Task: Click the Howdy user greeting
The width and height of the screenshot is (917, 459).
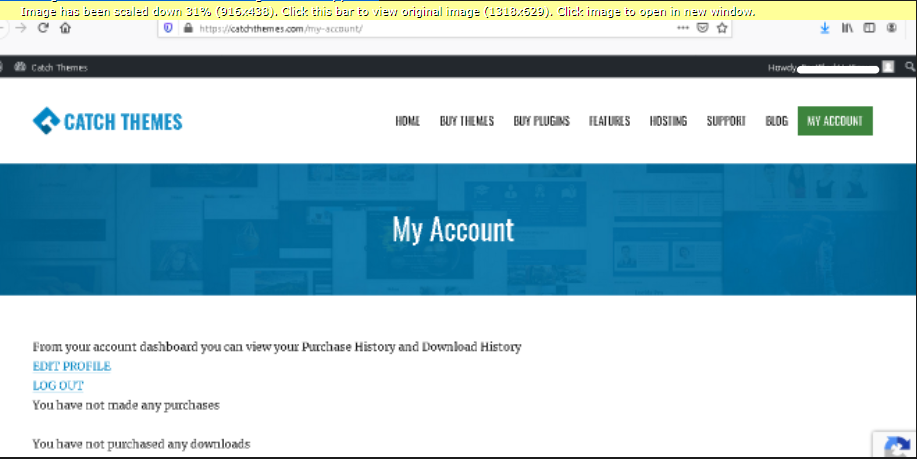Action: 823,68
